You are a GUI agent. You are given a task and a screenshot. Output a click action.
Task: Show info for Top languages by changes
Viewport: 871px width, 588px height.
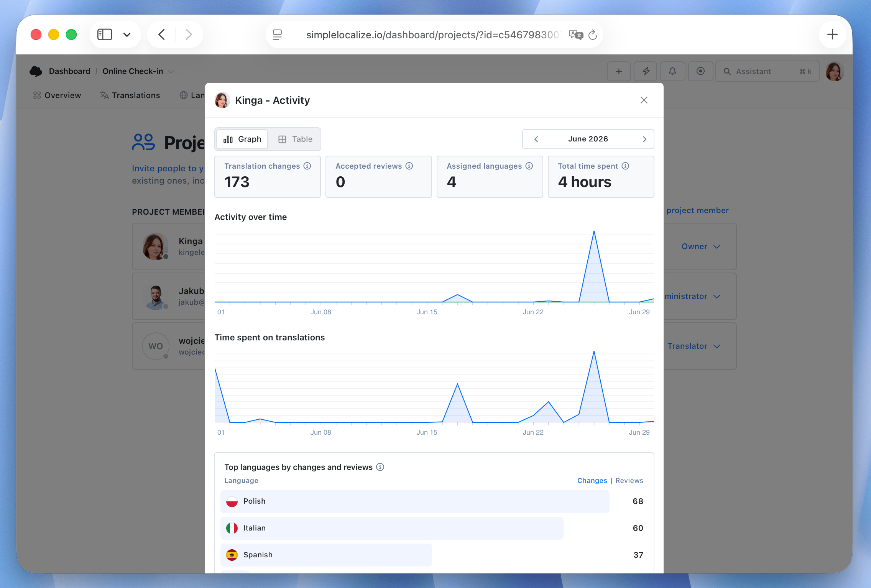click(380, 467)
